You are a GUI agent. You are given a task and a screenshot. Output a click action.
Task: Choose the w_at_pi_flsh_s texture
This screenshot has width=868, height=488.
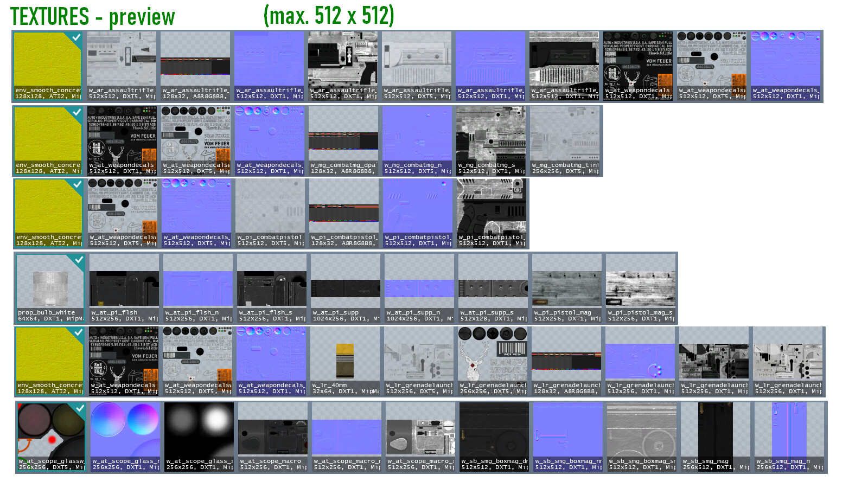pyautogui.click(x=272, y=288)
